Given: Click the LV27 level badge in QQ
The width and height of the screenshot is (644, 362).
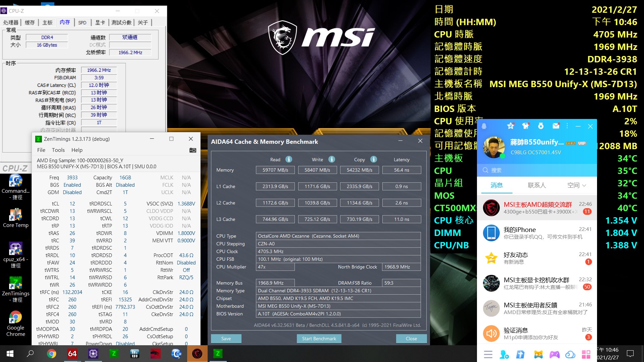Looking at the screenshot, I should (x=571, y=143).
